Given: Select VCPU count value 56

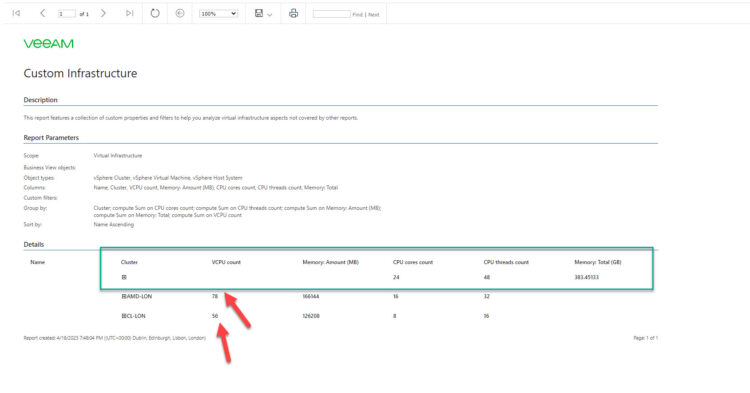Looking at the screenshot, I should pyautogui.click(x=215, y=316).
